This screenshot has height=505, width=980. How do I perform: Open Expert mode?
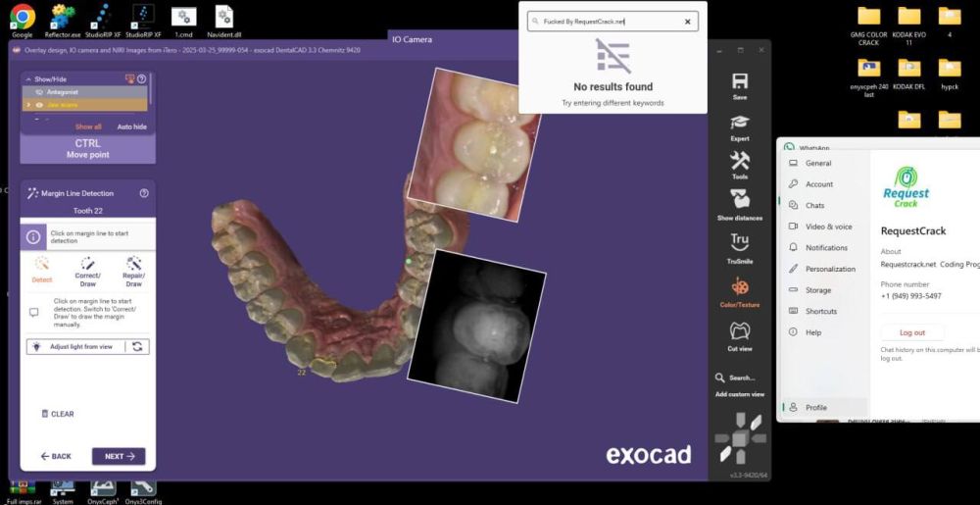tap(740, 122)
